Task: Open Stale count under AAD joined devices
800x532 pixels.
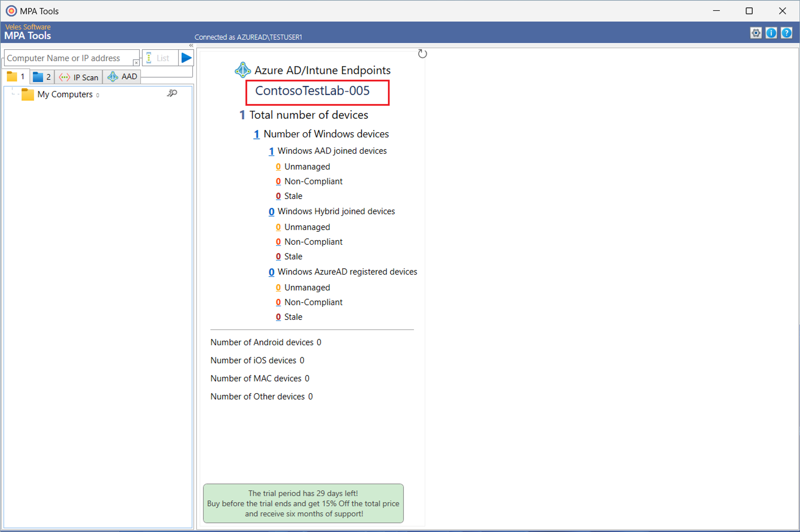Action: click(x=278, y=196)
